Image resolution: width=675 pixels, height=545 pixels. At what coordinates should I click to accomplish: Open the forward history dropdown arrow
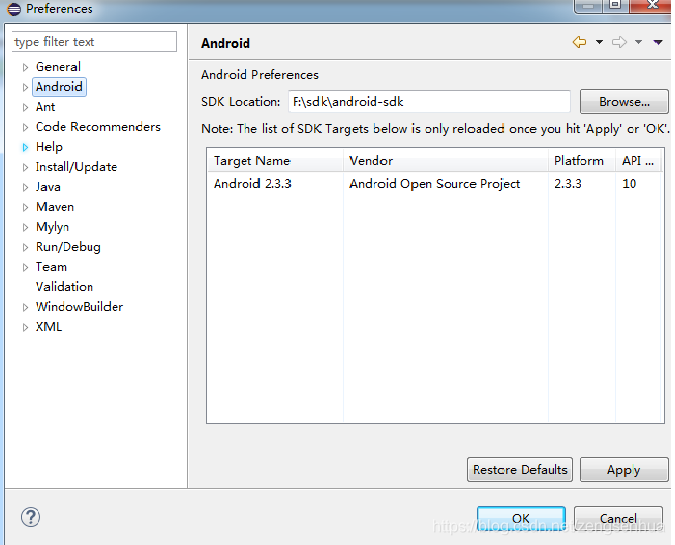[638, 42]
